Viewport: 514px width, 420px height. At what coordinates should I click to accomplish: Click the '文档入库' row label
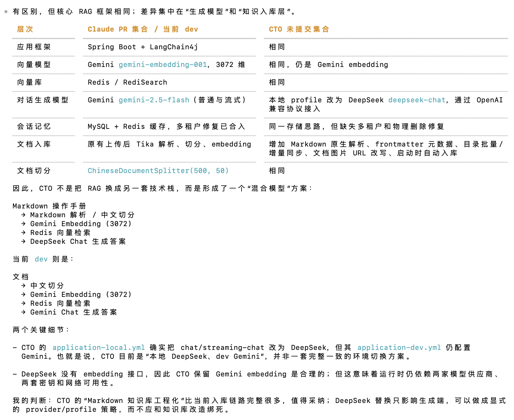(34, 144)
